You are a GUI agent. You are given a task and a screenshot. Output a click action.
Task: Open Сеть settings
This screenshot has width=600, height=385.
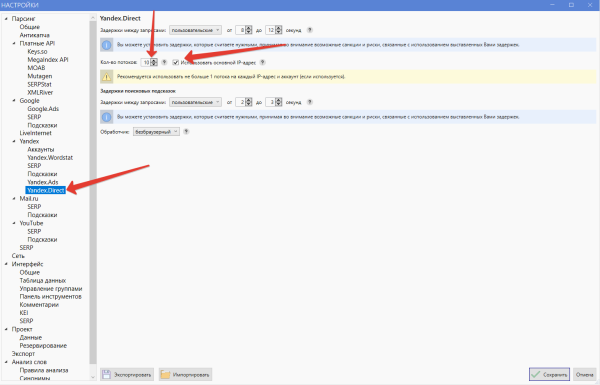coord(18,256)
